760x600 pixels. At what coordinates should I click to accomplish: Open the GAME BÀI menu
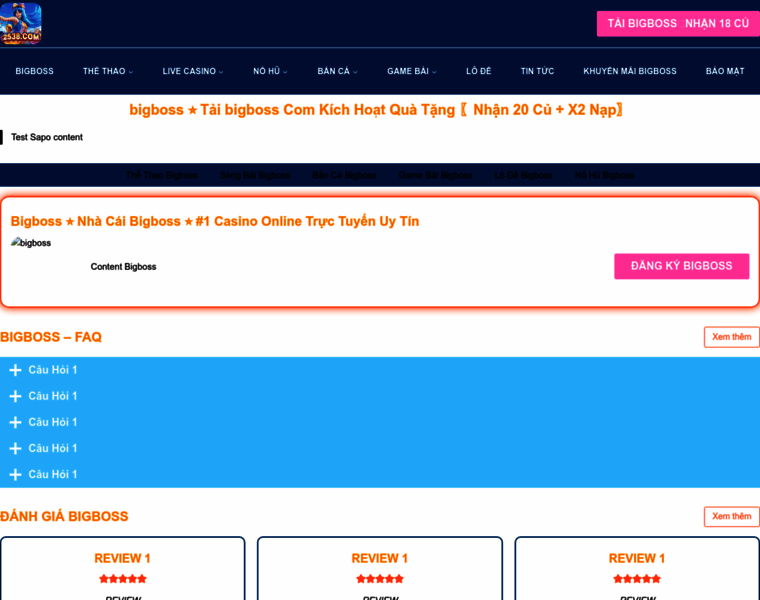[x=408, y=71]
